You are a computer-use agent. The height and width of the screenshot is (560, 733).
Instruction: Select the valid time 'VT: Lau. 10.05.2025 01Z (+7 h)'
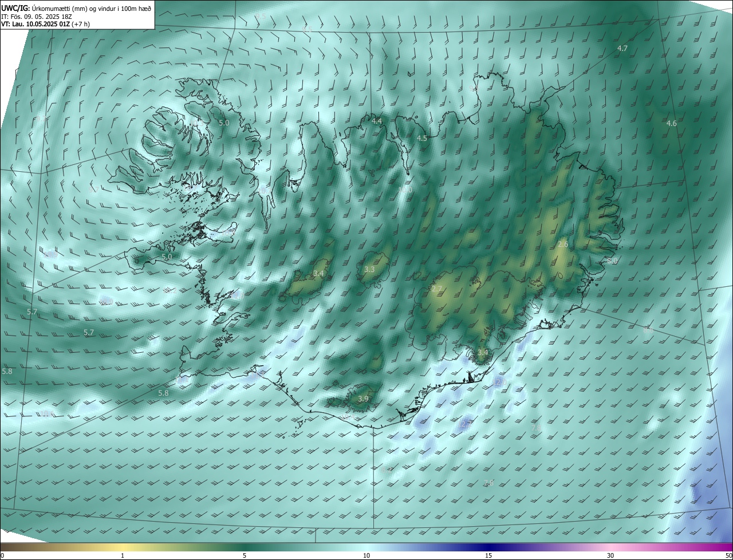46,24
